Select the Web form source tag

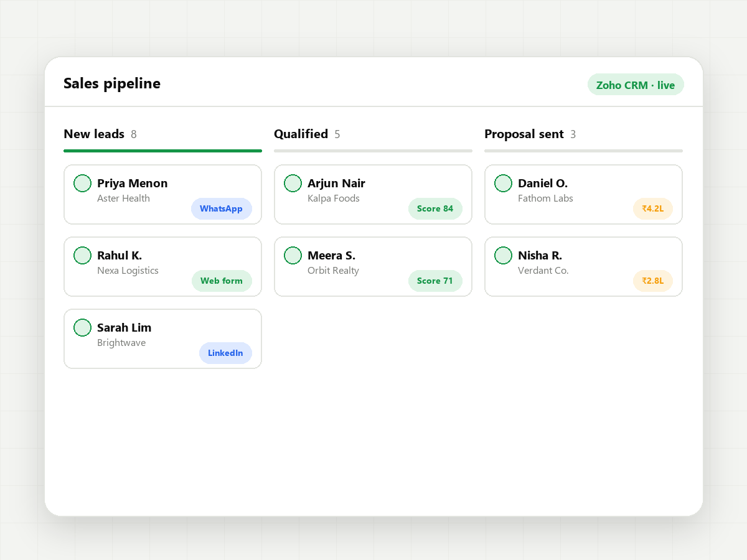pos(222,281)
